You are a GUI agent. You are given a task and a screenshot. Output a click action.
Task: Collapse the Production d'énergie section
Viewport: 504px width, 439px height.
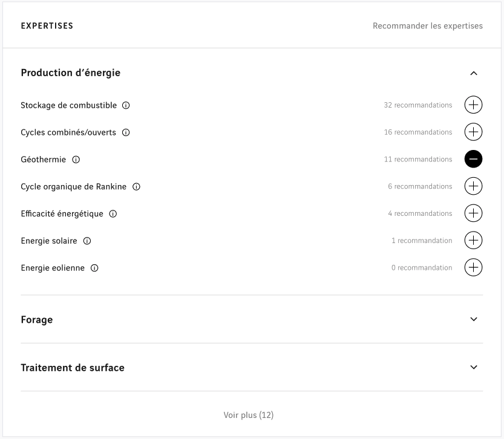pos(474,73)
